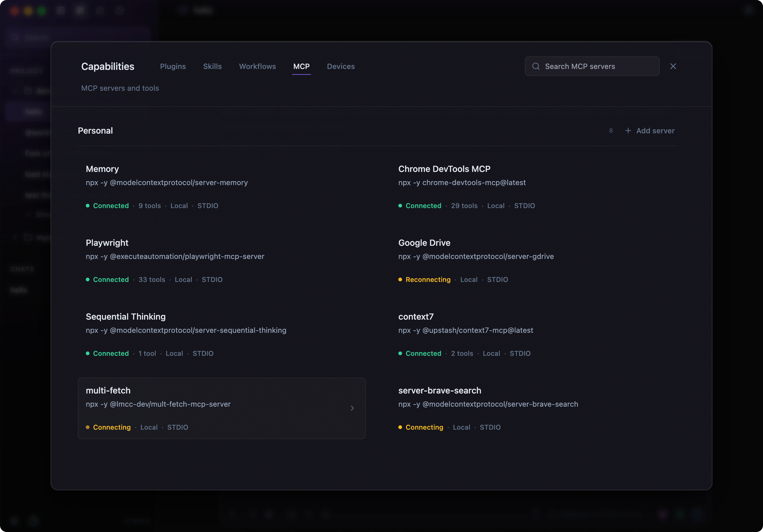This screenshot has width=763, height=532.
Task: Click the "Reconnecting" status on Google Drive
Action: 428,279
